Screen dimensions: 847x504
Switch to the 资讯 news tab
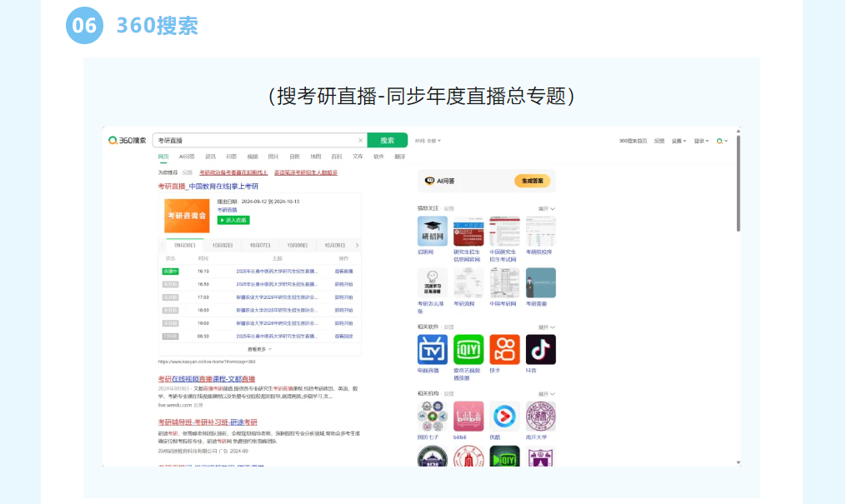[210, 157]
